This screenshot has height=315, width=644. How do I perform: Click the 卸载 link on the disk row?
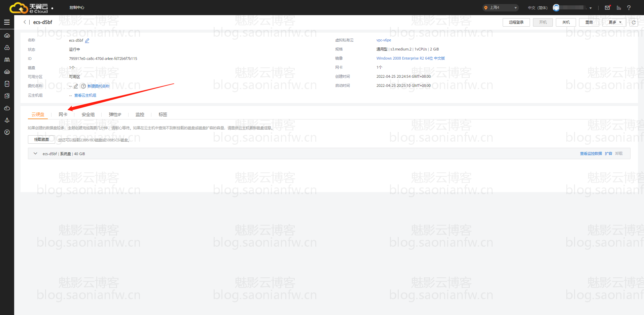(x=619, y=153)
